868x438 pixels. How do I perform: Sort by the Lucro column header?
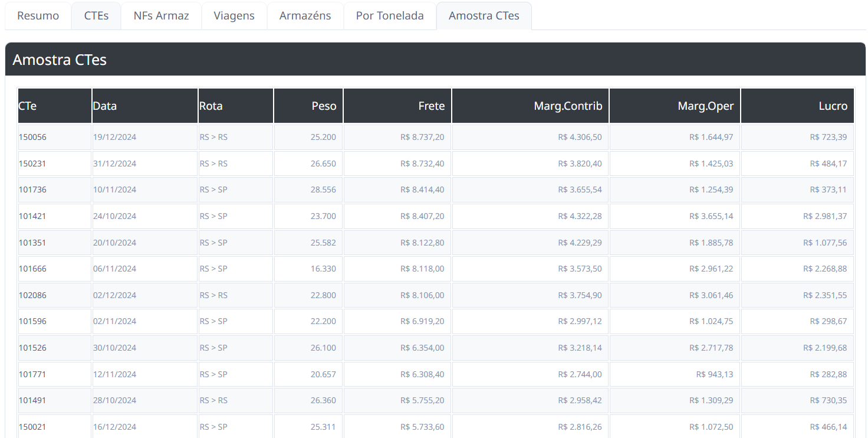click(797, 106)
